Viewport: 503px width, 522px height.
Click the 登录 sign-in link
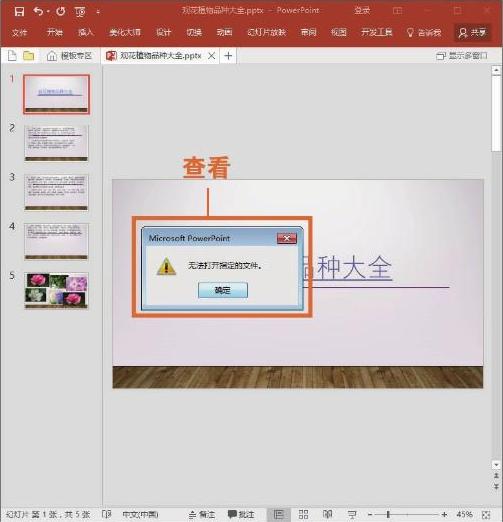click(x=362, y=11)
